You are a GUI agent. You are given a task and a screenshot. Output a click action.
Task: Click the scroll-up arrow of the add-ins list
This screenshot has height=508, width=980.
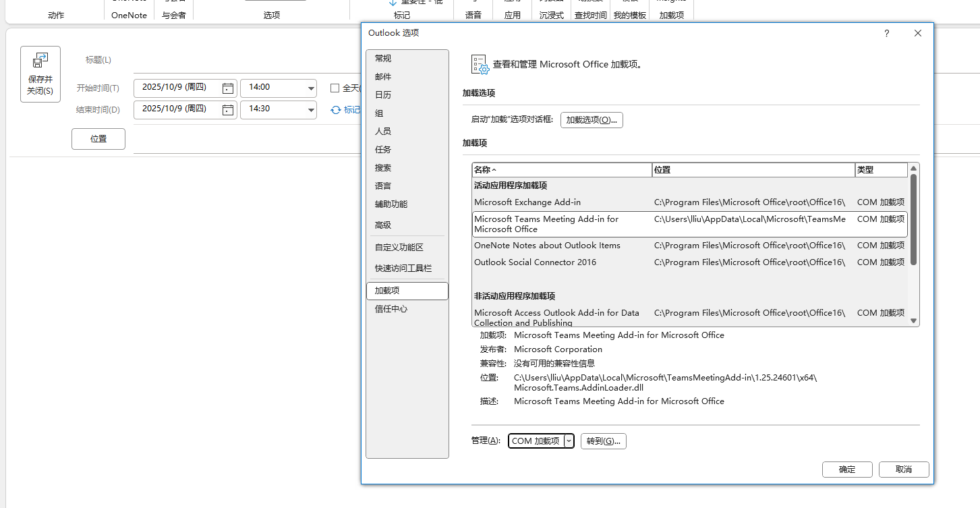[x=914, y=169]
